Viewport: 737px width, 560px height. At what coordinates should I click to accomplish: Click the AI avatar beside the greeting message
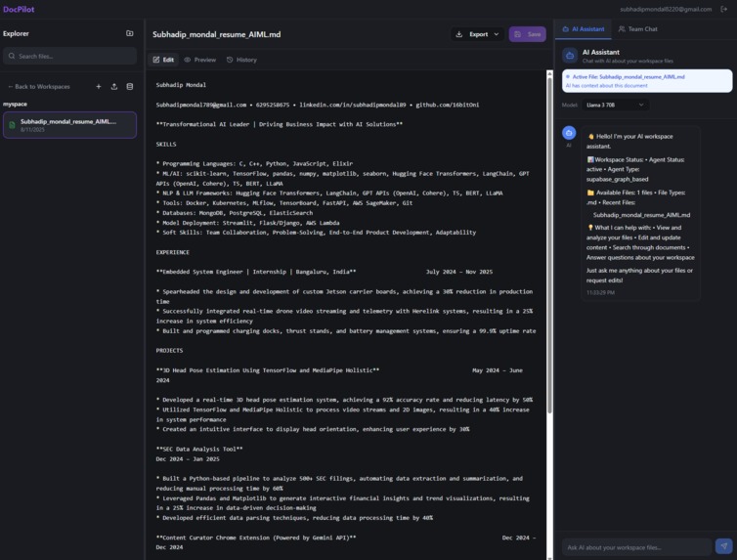tap(569, 133)
